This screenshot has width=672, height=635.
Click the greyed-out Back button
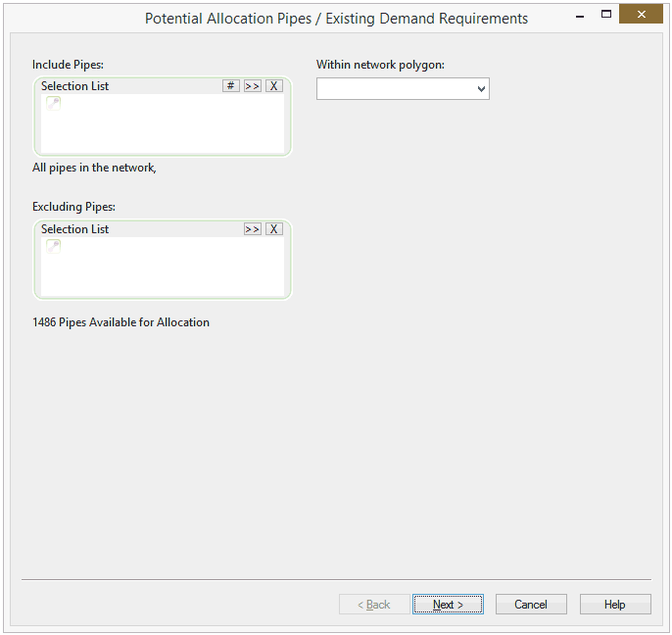tap(374, 605)
